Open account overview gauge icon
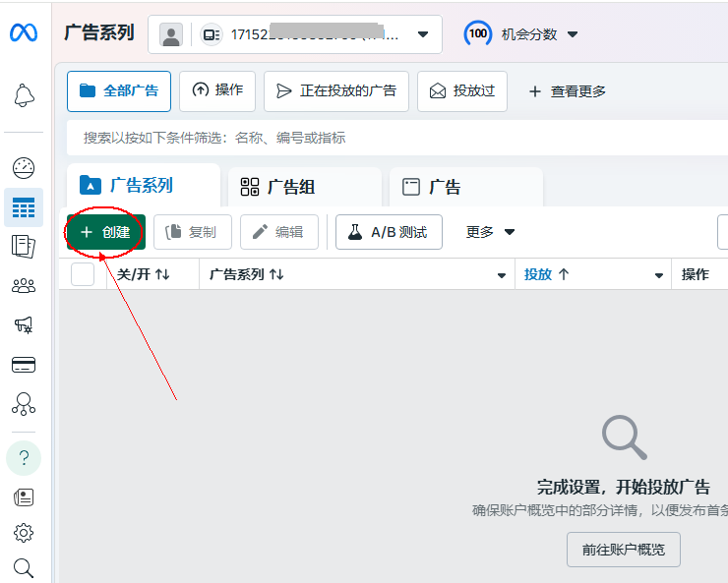Screen dimensions: 728x583 point(24,168)
